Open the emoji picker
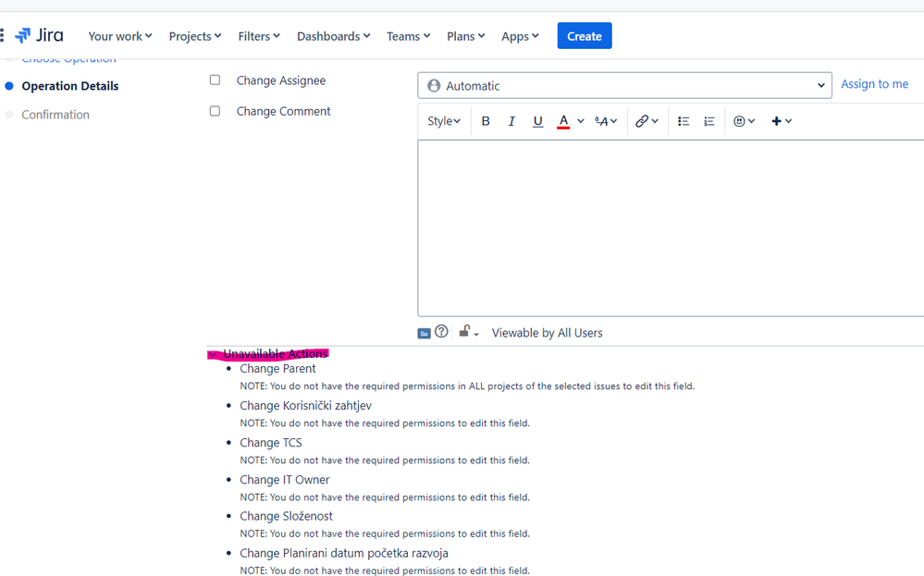The image size is (924, 576). 744,121
